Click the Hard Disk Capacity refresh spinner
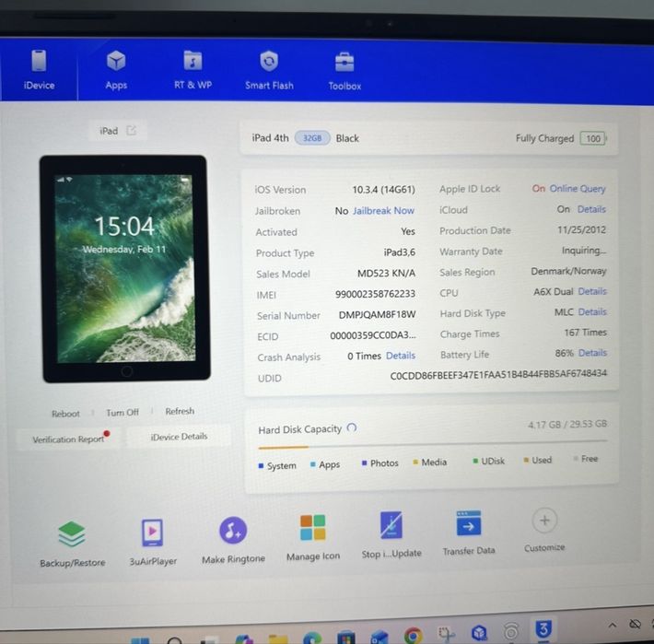This screenshot has width=654, height=644. [352, 427]
